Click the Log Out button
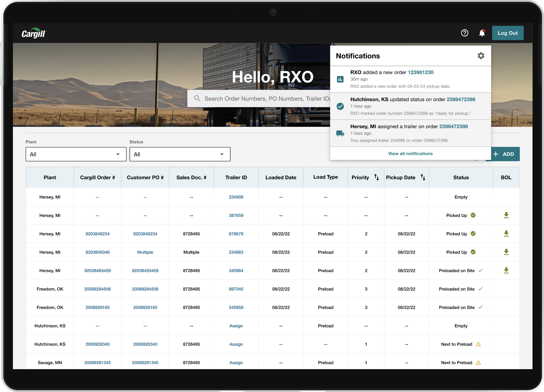The height and width of the screenshot is (392, 544). [508, 33]
